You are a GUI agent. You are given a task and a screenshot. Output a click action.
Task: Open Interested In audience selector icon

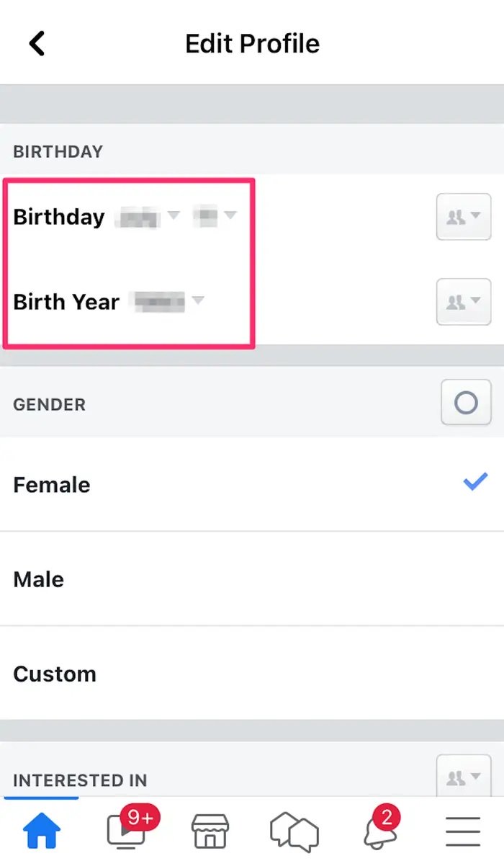coord(464,777)
